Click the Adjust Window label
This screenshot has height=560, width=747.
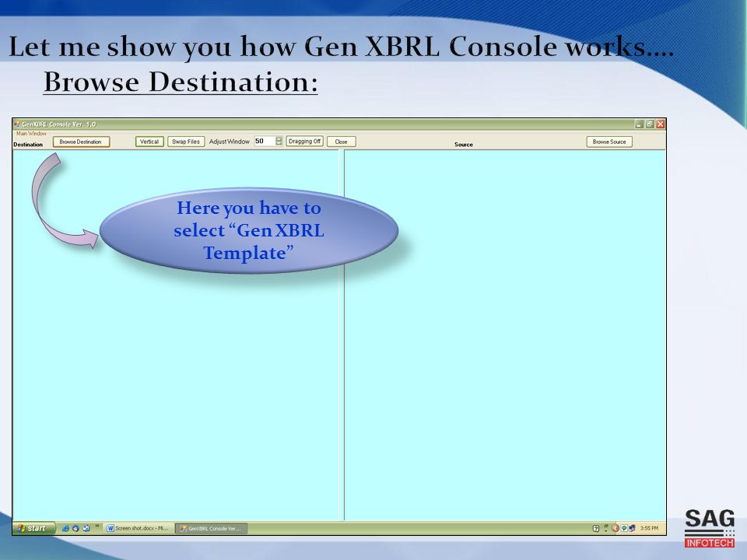229,142
